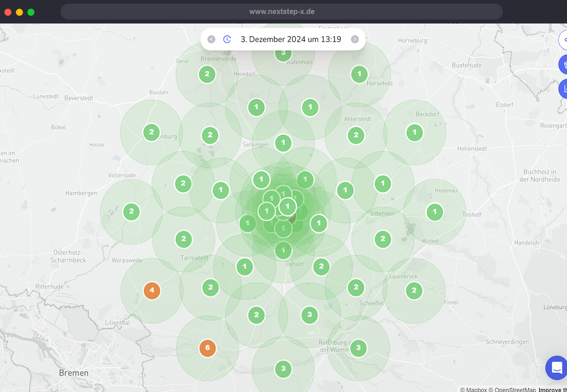The image size is (567, 392).
Task: Go to previous timestamp with left arrow
Action: [x=211, y=39]
